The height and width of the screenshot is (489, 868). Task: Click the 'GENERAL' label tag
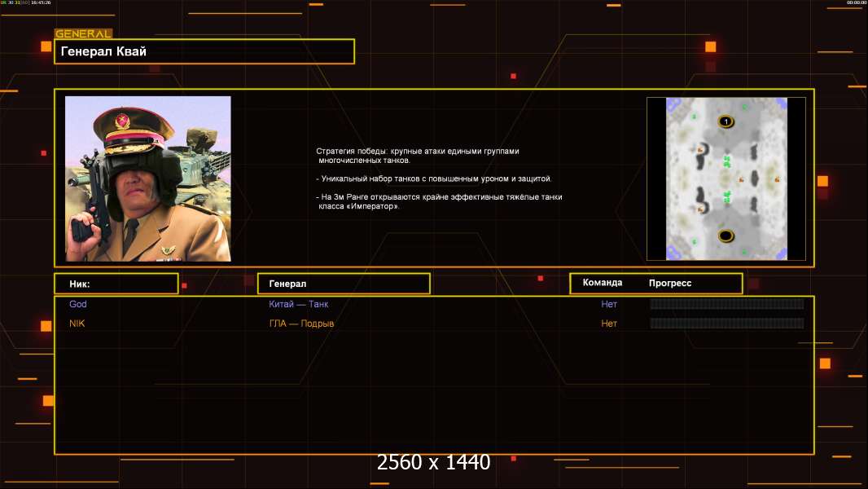[83, 34]
